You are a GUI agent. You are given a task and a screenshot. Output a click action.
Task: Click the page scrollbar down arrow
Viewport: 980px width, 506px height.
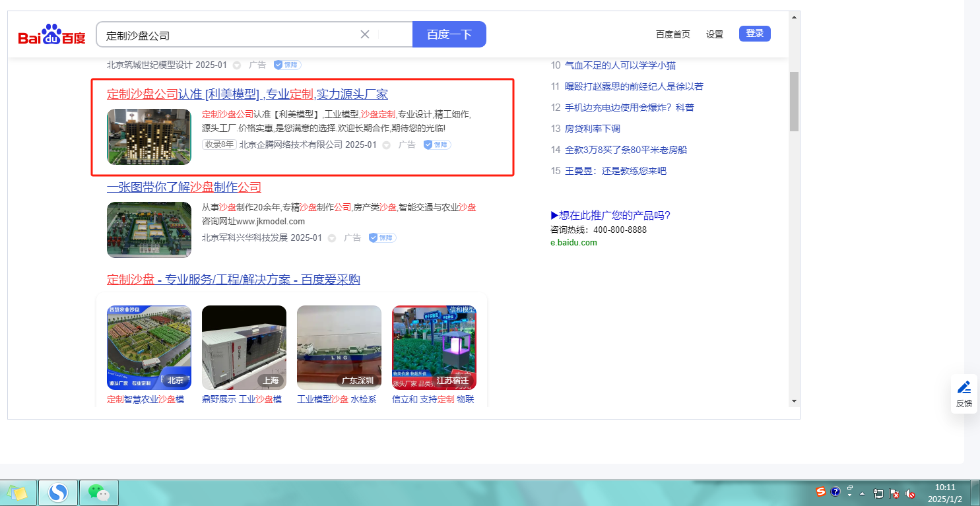click(x=794, y=400)
